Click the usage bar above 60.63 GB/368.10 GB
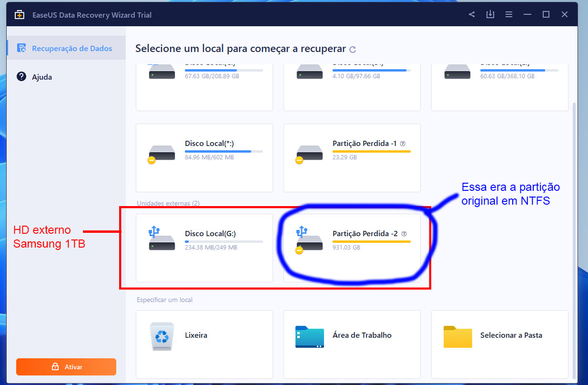The width and height of the screenshot is (588, 385). coord(519,70)
